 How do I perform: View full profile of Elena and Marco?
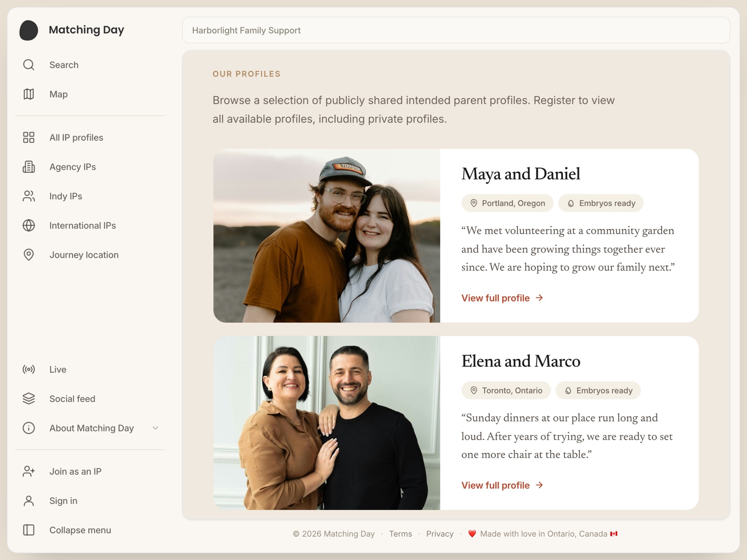(x=502, y=485)
